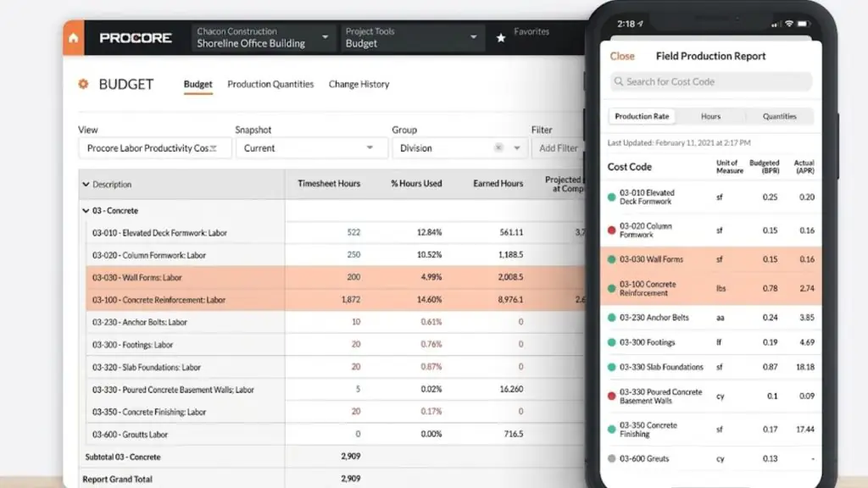Click the Search for Cost Code field

pos(711,81)
